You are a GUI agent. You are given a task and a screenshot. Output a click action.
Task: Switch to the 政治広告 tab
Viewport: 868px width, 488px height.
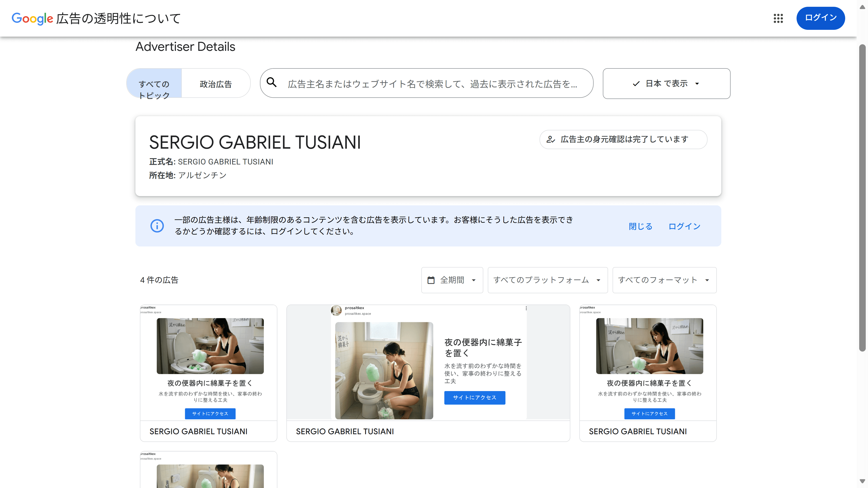pyautogui.click(x=216, y=84)
